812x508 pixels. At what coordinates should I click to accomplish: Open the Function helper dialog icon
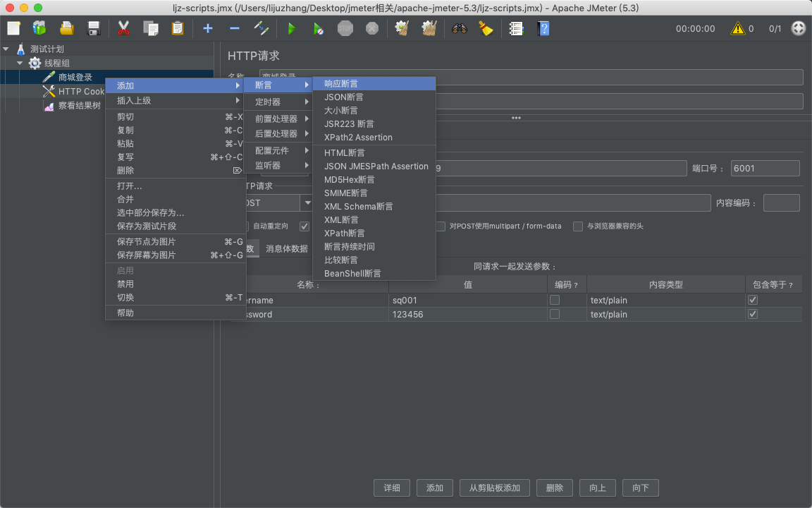[x=516, y=28]
